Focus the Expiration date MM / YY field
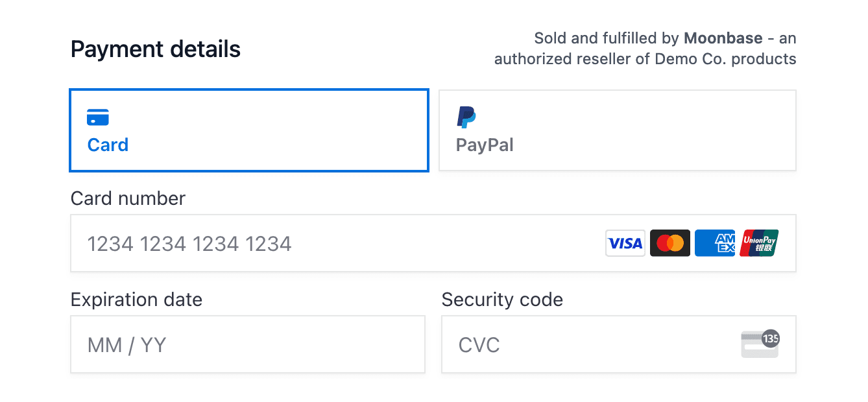The height and width of the screenshot is (402, 868). pos(247,345)
